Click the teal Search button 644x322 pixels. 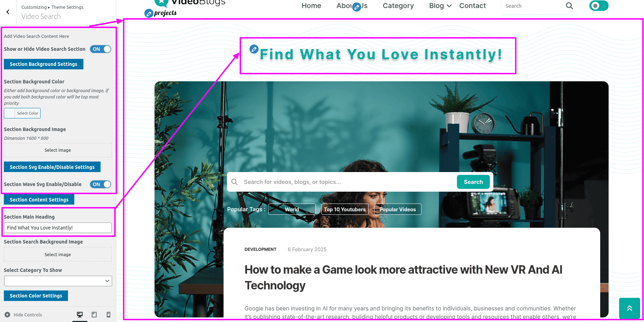tap(473, 182)
